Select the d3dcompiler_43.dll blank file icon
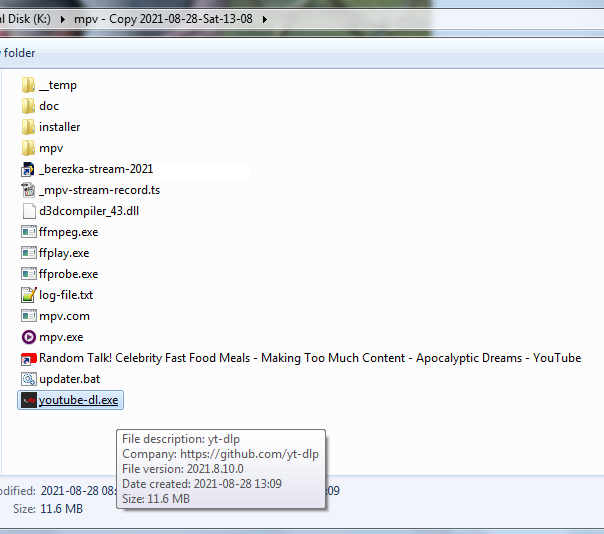Viewport: 604px width, 534px height. point(29,211)
